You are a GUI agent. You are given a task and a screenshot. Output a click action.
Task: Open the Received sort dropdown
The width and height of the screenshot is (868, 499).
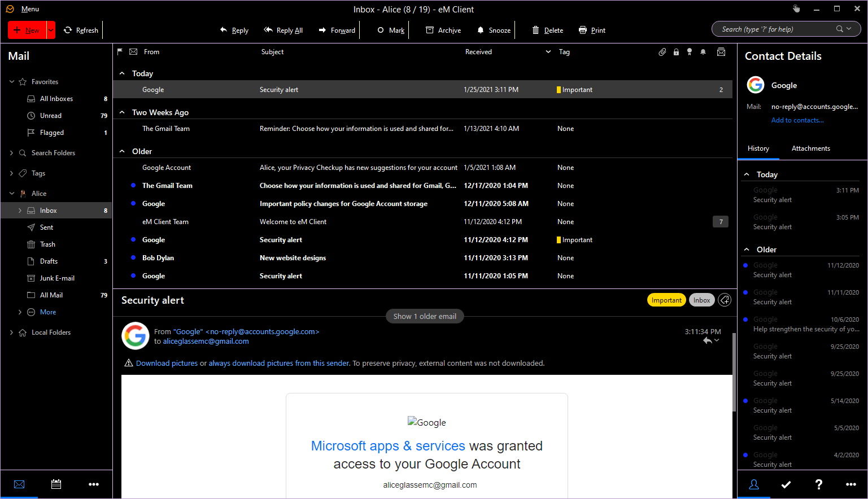pyautogui.click(x=547, y=51)
